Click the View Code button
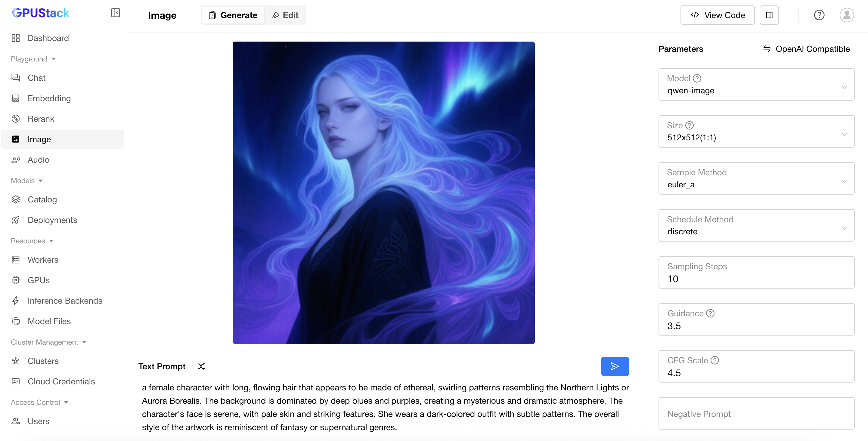 coord(718,15)
